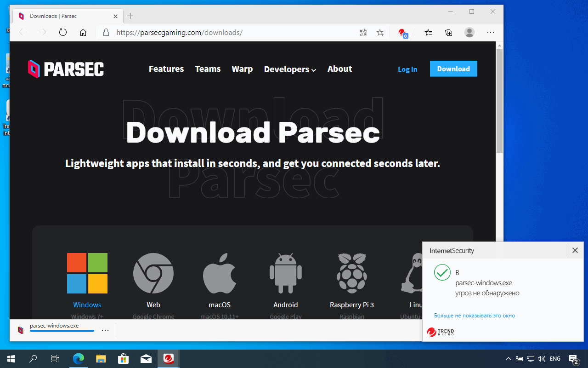Viewport: 588px width, 368px height.
Task: Switch the ENG input language indicator
Action: point(555,359)
